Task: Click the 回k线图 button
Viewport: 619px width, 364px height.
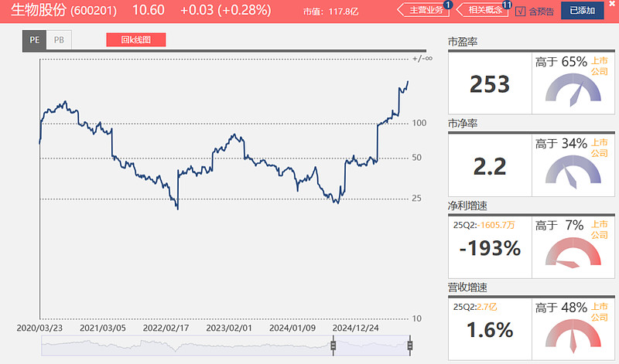Action: click(136, 40)
